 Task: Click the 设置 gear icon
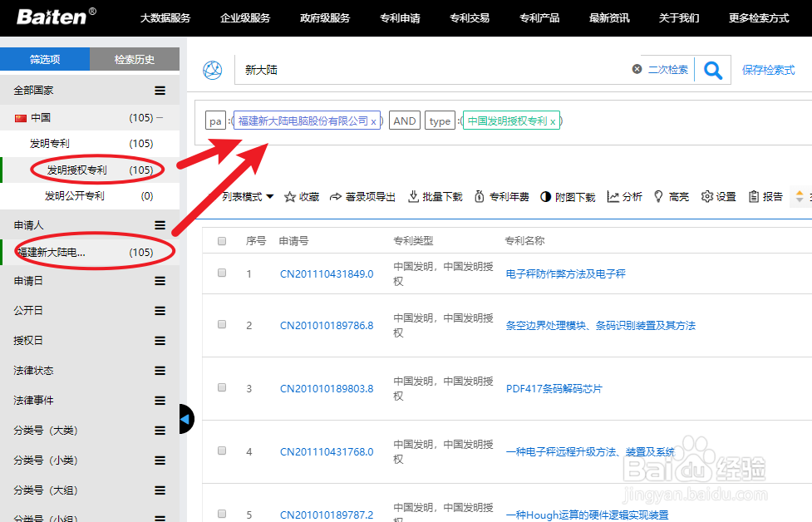(707, 197)
